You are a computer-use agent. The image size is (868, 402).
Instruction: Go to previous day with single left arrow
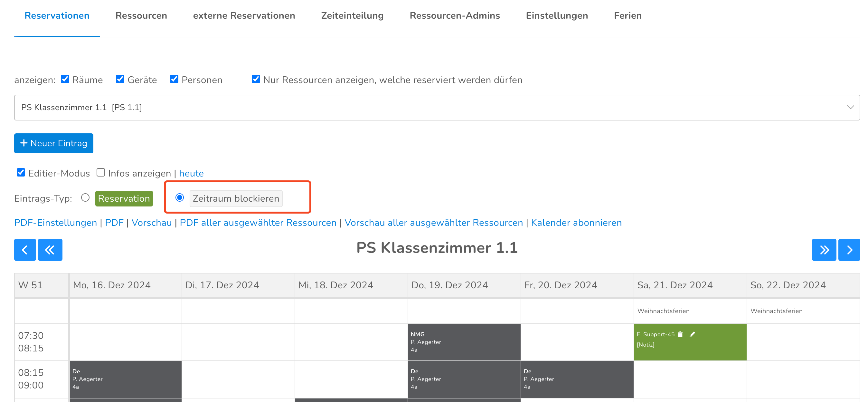pyautogui.click(x=25, y=250)
